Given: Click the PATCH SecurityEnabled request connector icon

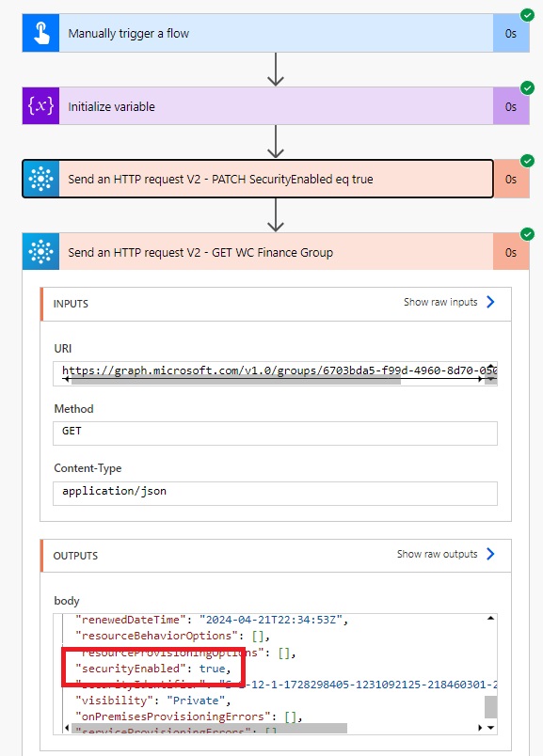Looking at the screenshot, I should pos(41,179).
